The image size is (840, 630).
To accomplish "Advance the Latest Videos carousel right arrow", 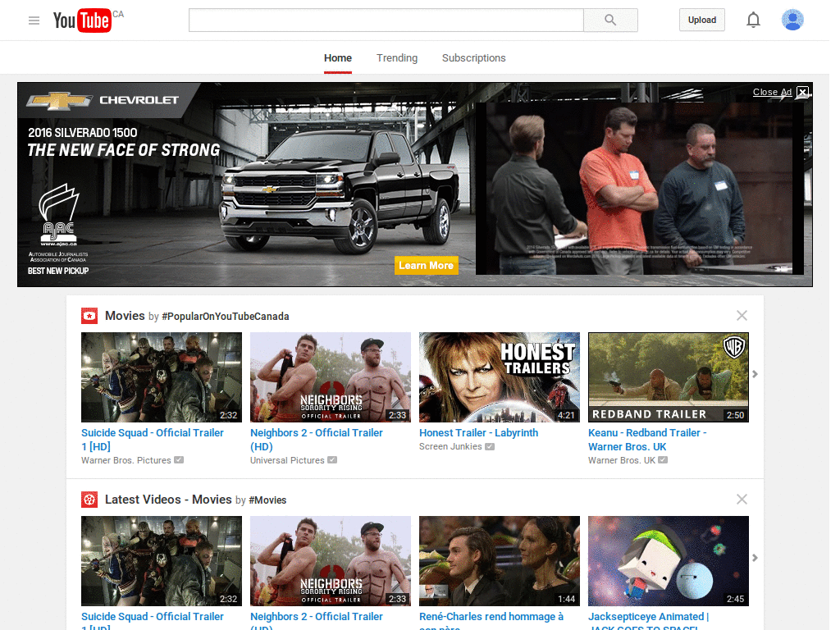I will [755, 557].
